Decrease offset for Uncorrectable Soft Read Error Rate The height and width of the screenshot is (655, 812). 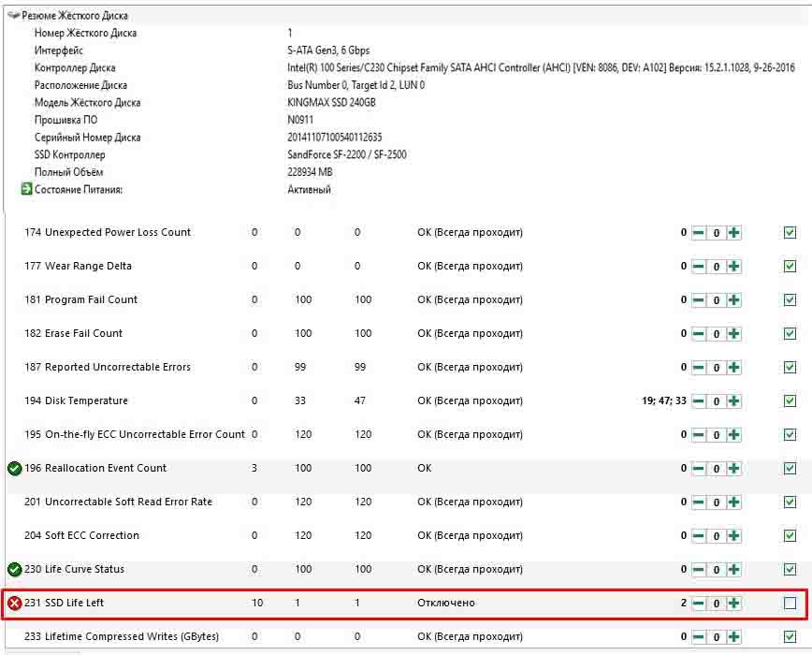pyautogui.click(x=699, y=502)
